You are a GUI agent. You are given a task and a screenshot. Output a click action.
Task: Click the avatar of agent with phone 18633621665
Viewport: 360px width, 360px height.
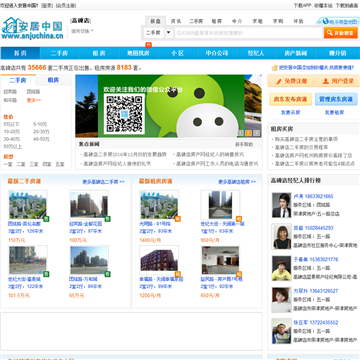coord(281,205)
